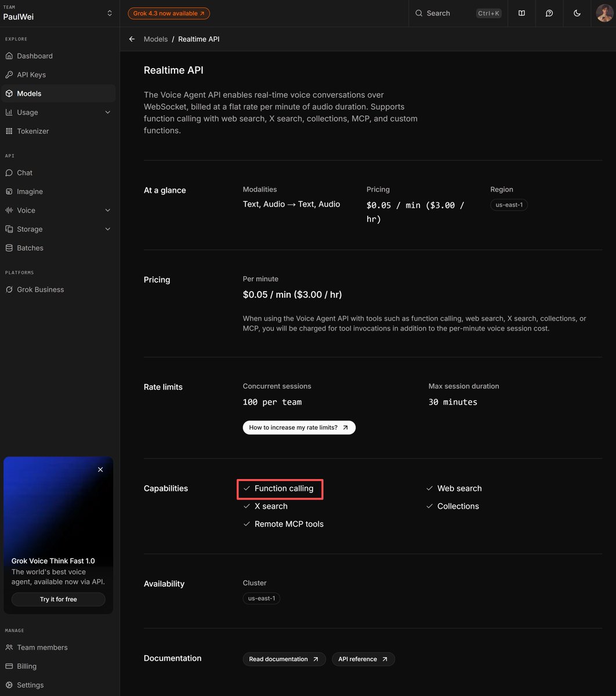616x696 pixels.
Task: Open Team members page
Action: (58, 647)
